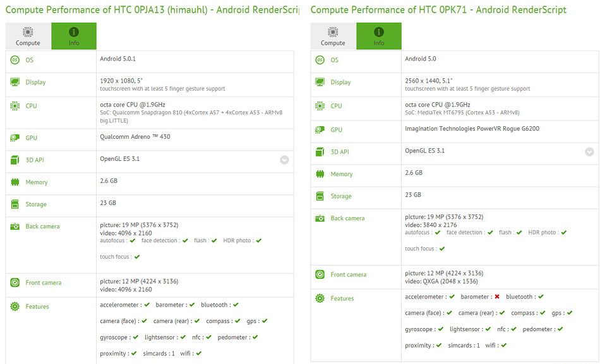Click the simcards : 1 entry in 0PK71 panel
This screenshot has width=600, height=364.
(464, 345)
